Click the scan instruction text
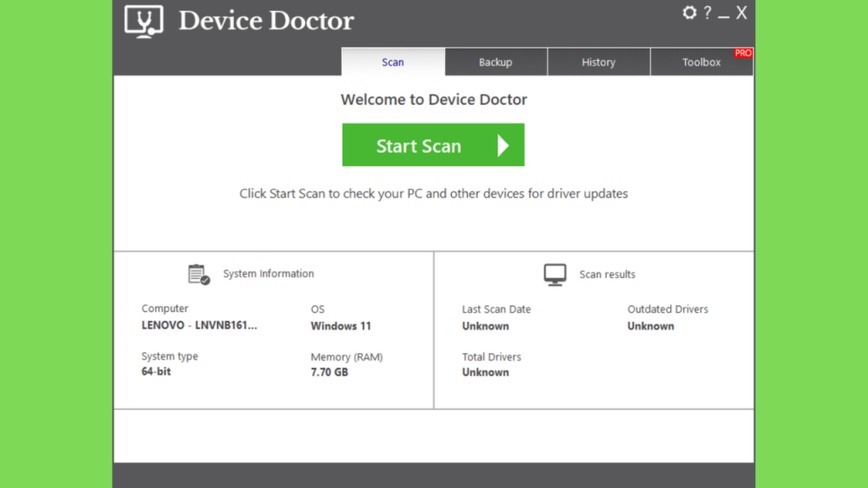The height and width of the screenshot is (488, 868). 433,194
